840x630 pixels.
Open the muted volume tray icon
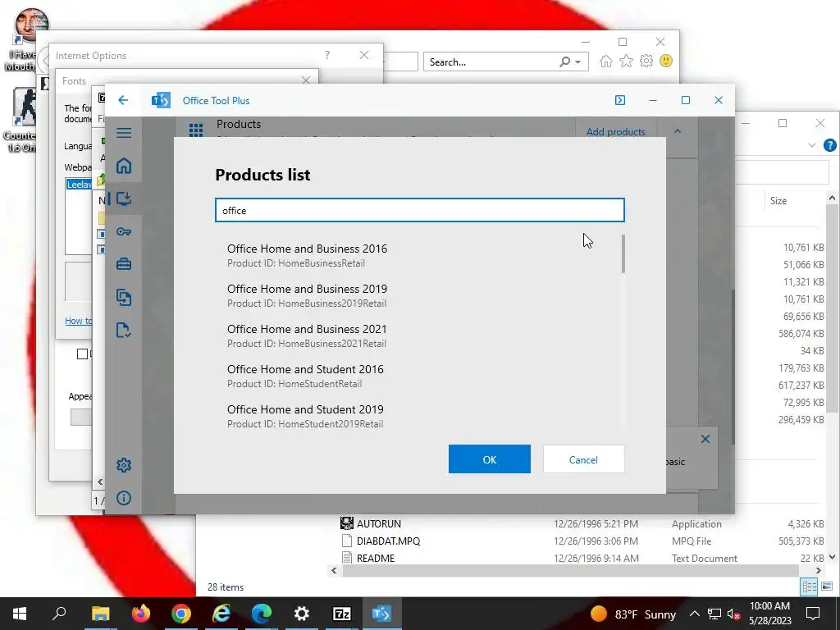733,614
